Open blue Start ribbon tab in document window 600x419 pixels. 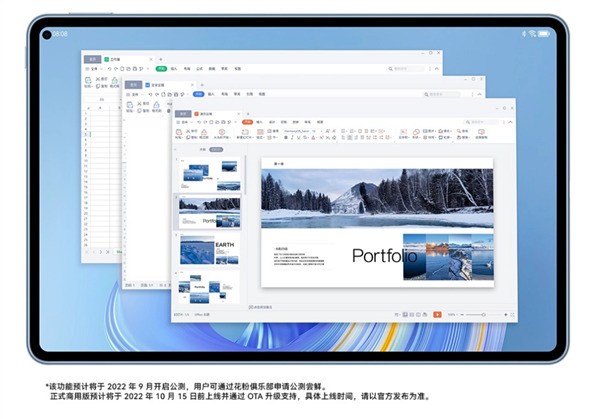click(x=198, y=94)
